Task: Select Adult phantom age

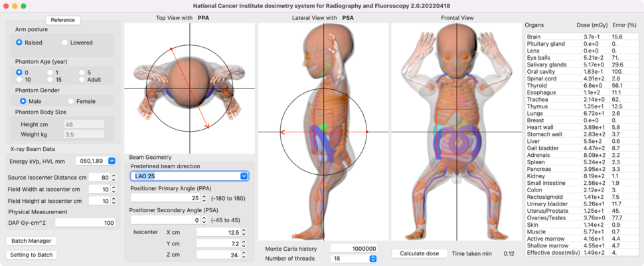Action: pyautogui.click(x=82, y=79)
